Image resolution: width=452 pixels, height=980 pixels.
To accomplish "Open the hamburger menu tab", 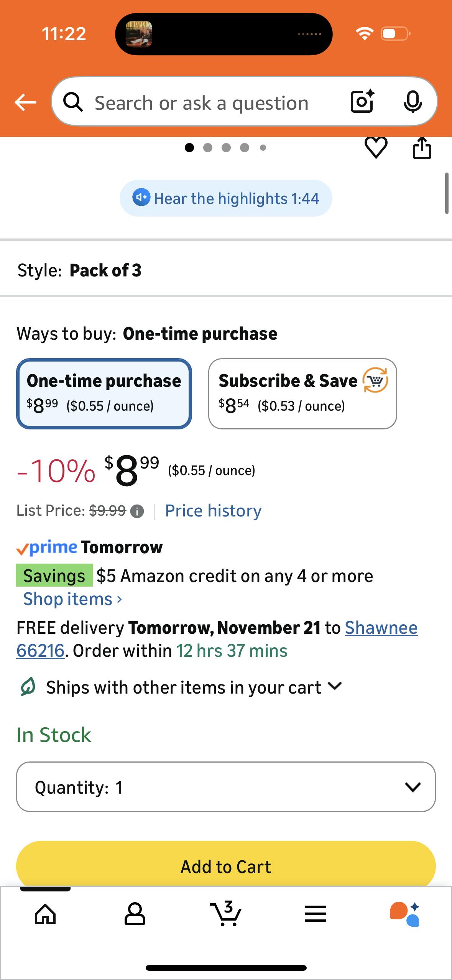I will click(316, 914).
